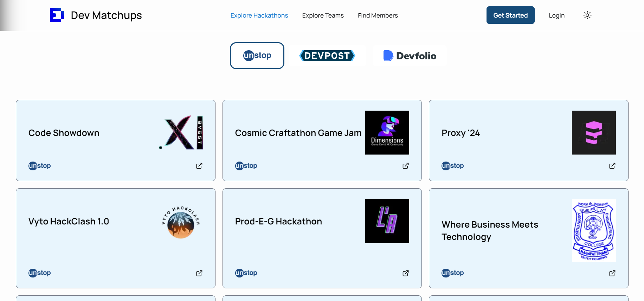Select the Vyto HackClash 1.0 title
The image size is (644, 301).
[x=69, y=221]
